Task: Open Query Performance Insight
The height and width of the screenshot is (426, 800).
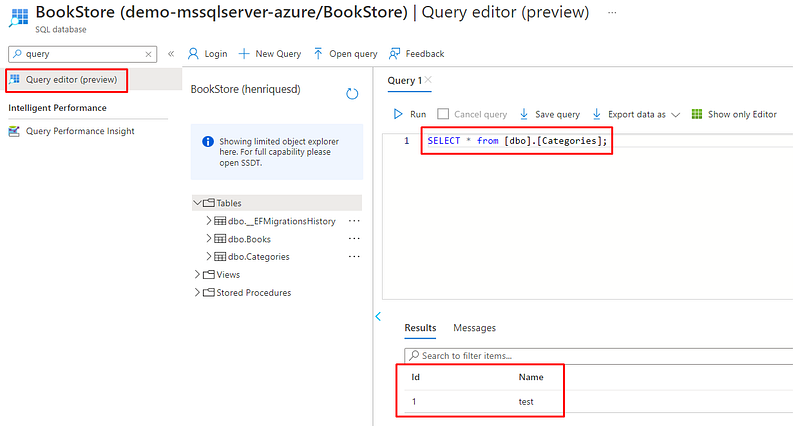Action: point(80,131)
